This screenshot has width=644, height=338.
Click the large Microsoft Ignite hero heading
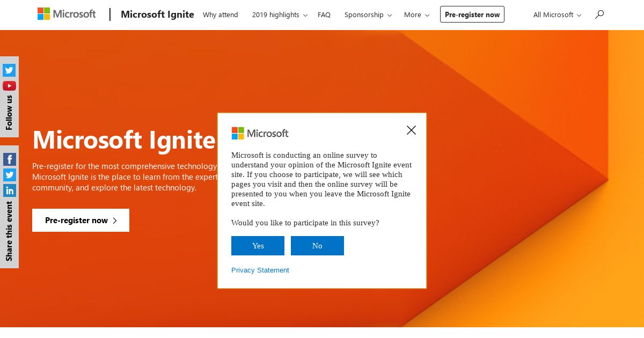coord(124,139)
